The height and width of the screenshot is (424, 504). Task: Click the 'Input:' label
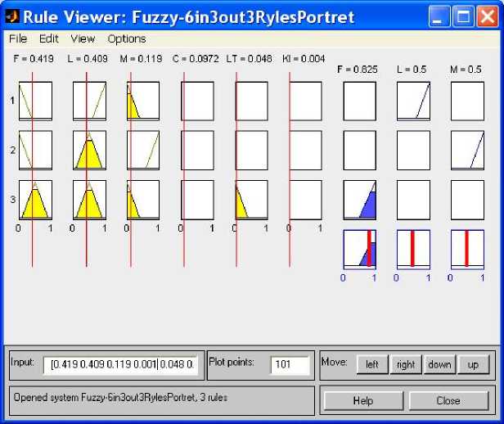pyautogui.click(x=22, y=363)
